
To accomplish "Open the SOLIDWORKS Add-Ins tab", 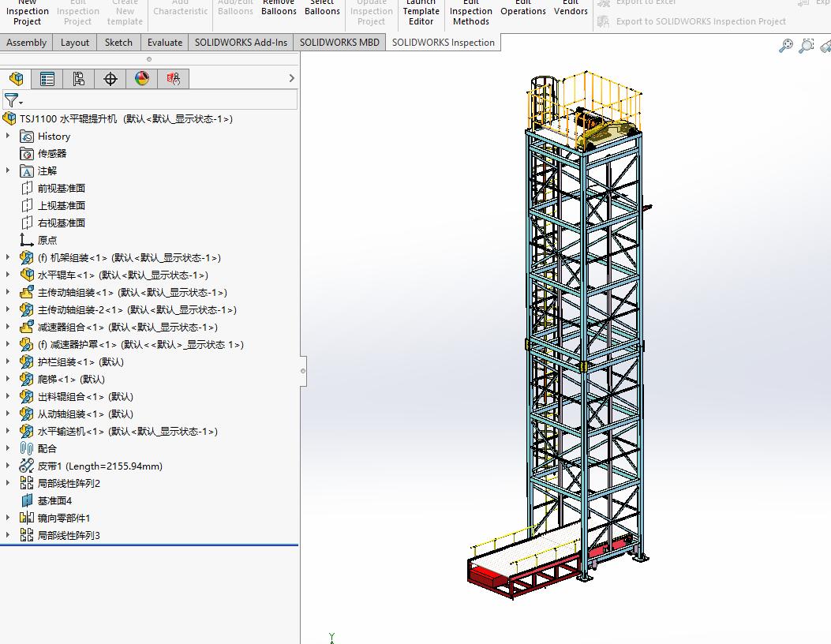I will click(241, 43).
